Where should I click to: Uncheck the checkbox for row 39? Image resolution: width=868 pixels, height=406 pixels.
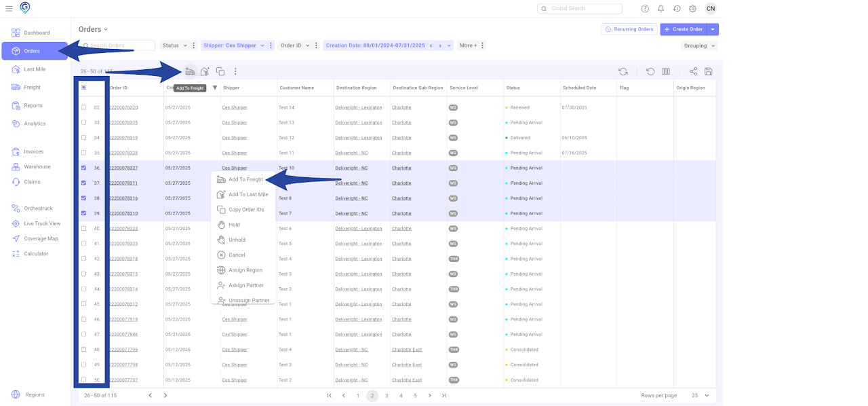tap(83, 213)
